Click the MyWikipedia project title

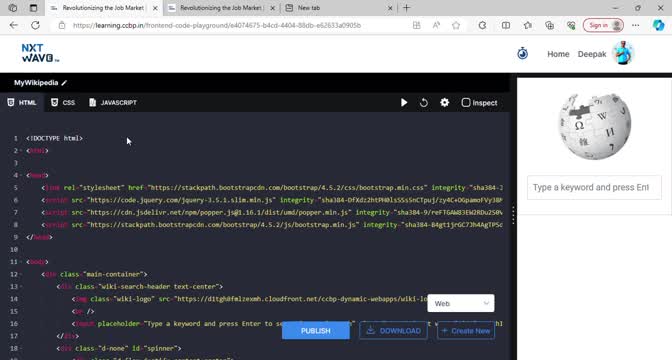(x=36, y=83)
